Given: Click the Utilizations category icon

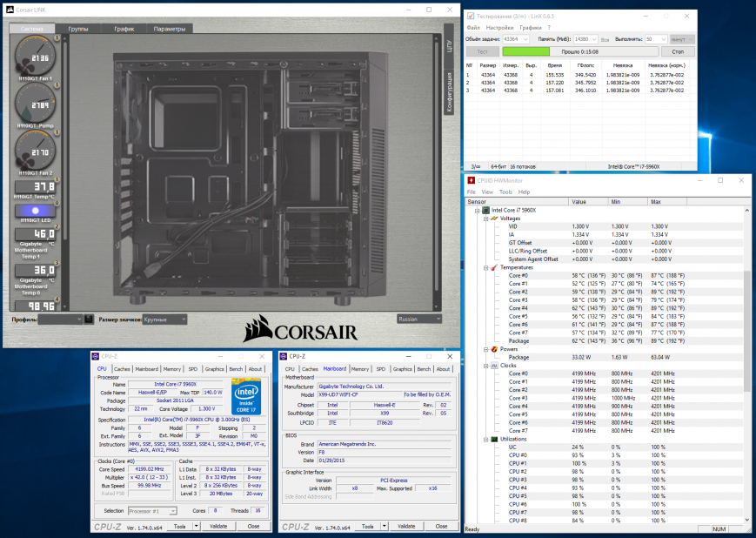Looking at the screenshot, I should point(494,439).
